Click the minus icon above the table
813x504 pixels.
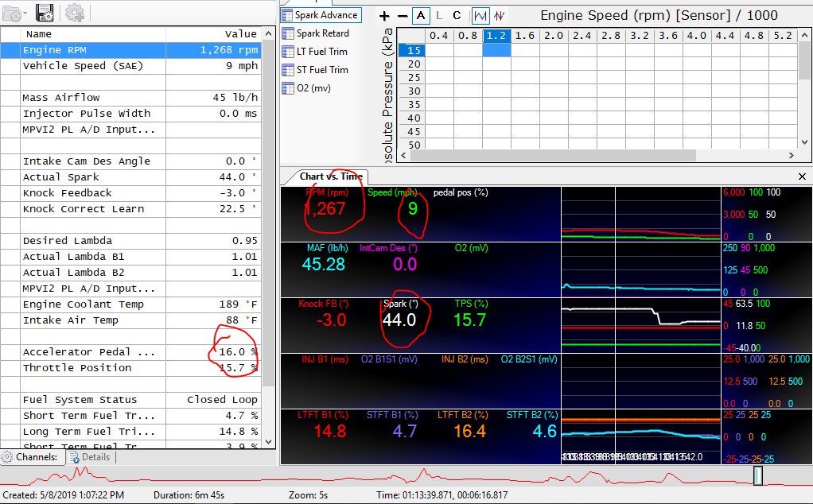(x=403, y=16)
